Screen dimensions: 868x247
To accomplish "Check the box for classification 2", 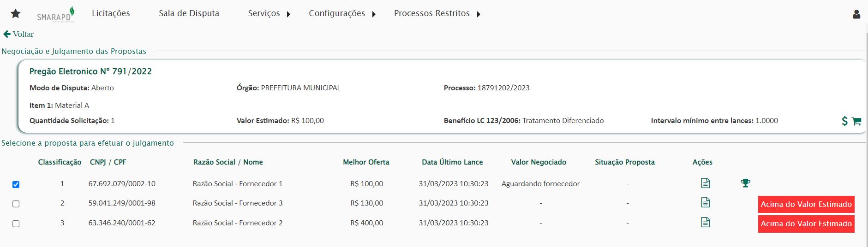I will [16, 204].
